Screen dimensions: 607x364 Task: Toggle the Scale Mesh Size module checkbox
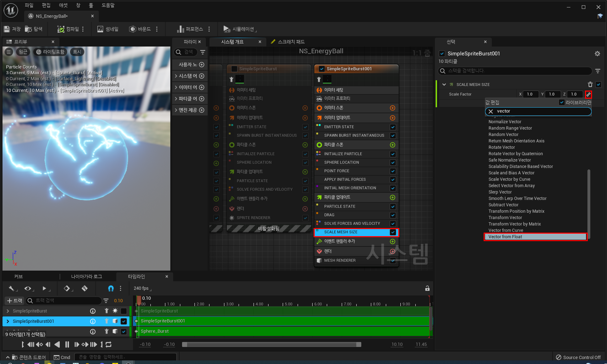pos(393,232)
